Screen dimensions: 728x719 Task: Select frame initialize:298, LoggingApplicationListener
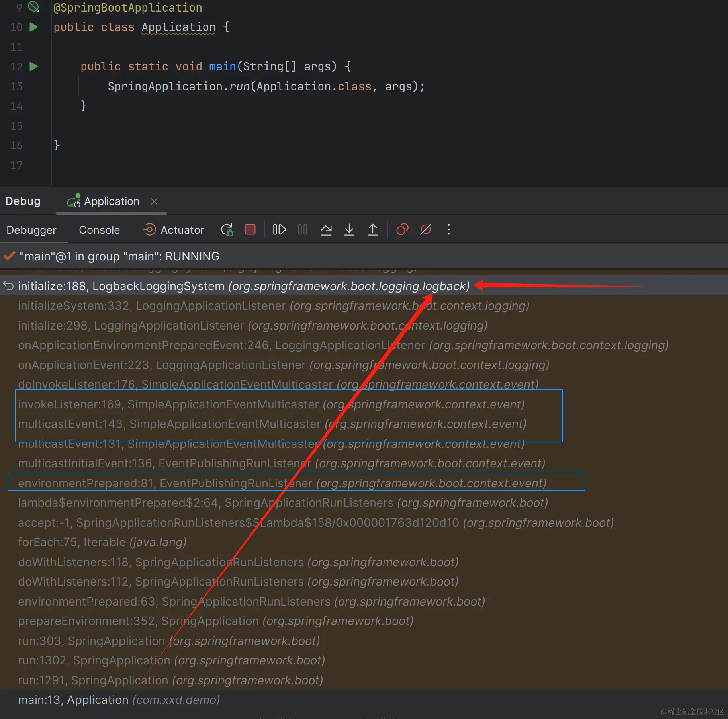[364, 326]
